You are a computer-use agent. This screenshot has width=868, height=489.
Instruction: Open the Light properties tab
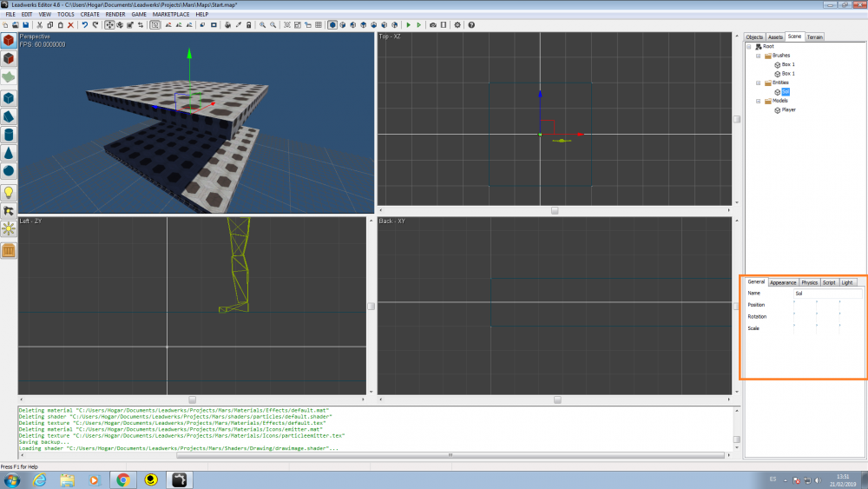coord(847,282)
